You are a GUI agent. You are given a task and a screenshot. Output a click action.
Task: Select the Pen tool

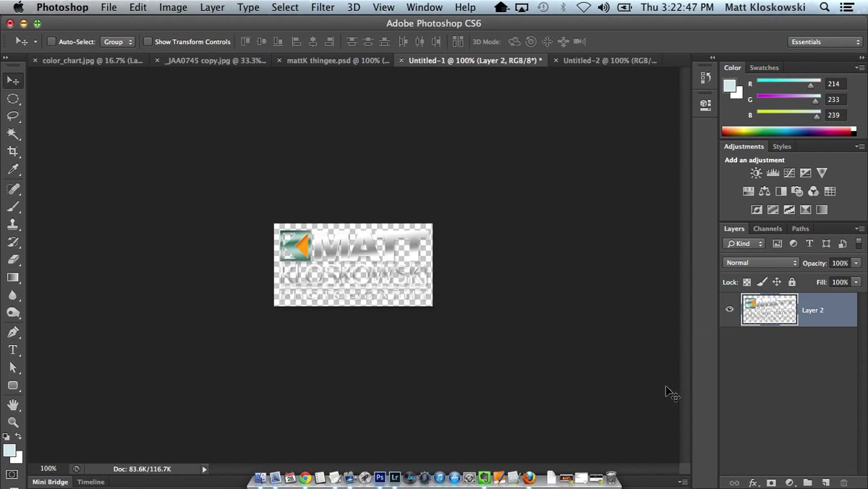pos(13,332)
